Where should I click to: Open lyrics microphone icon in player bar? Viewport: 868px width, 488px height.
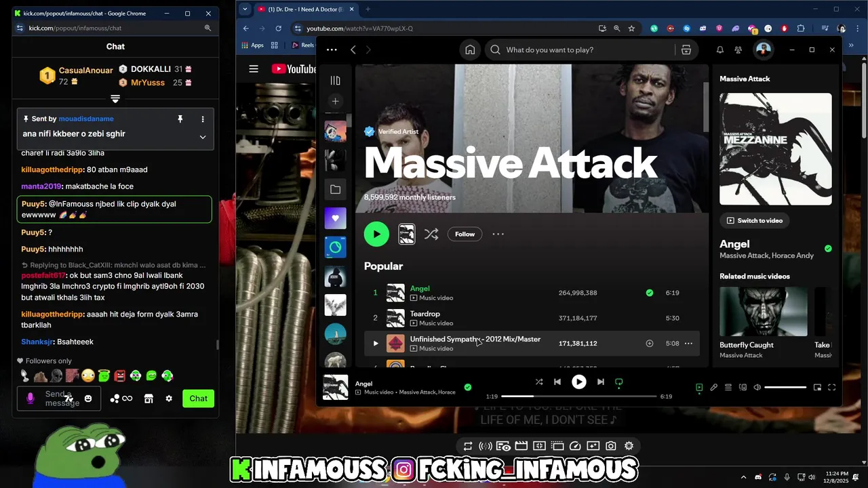tap(713, 388)
